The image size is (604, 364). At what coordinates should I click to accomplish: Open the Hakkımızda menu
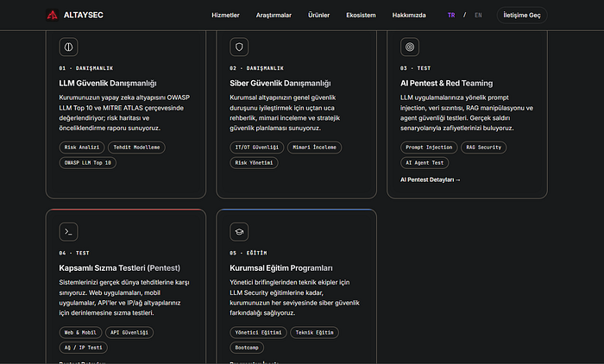(409, 15)
